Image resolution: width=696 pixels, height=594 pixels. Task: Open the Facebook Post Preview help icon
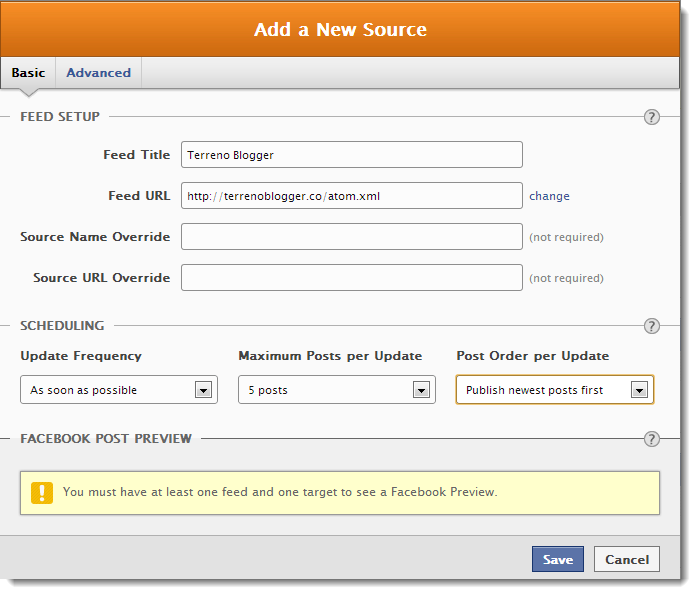[651, 439]
